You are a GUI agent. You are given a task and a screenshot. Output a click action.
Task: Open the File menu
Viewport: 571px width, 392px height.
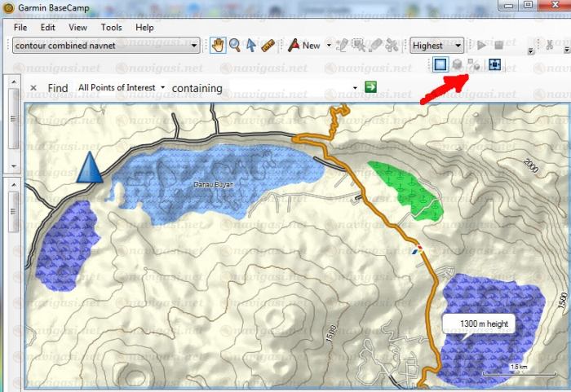21,27
